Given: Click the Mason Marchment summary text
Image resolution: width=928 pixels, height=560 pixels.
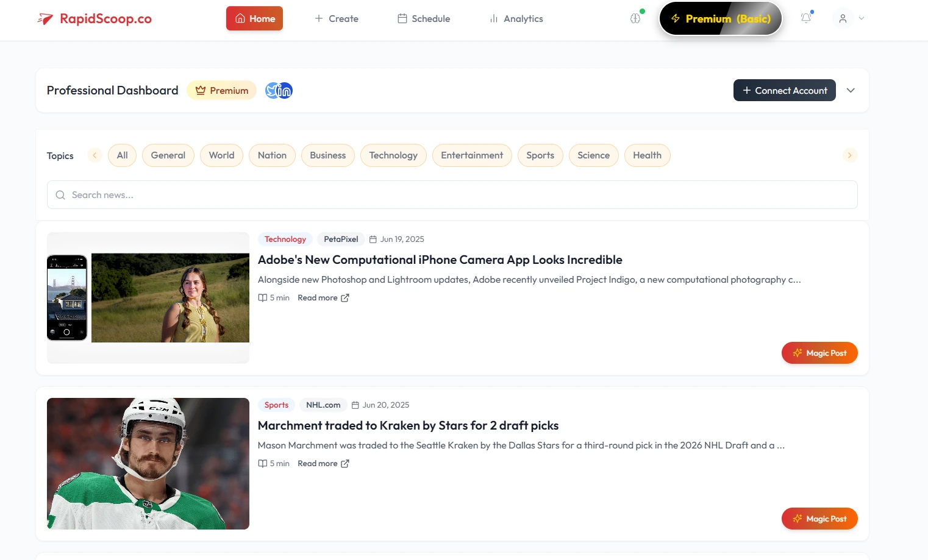Looking at the screenshot, I should tap(521, 445).
